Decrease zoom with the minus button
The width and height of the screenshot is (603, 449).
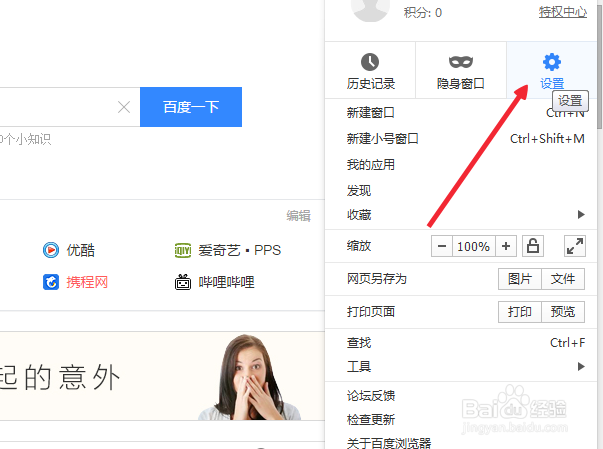pos(442,246)
